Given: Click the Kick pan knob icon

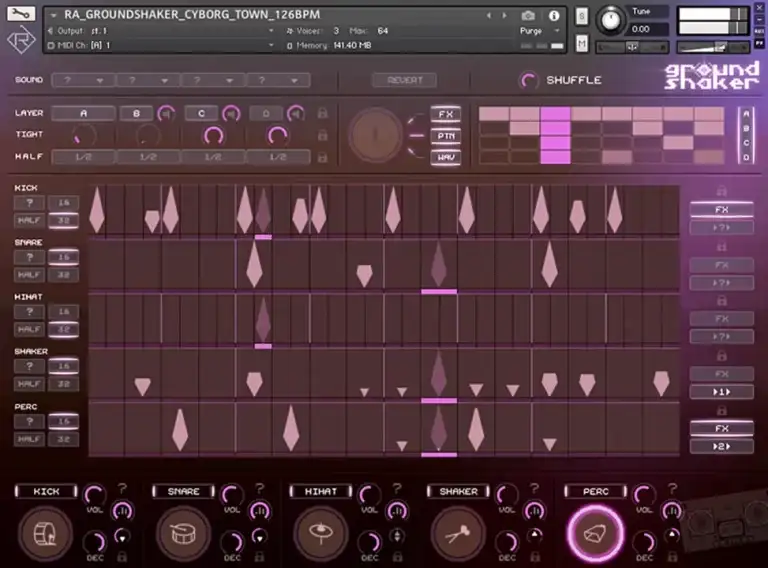Looking at the screenshot, I should (x=122, y=511).
